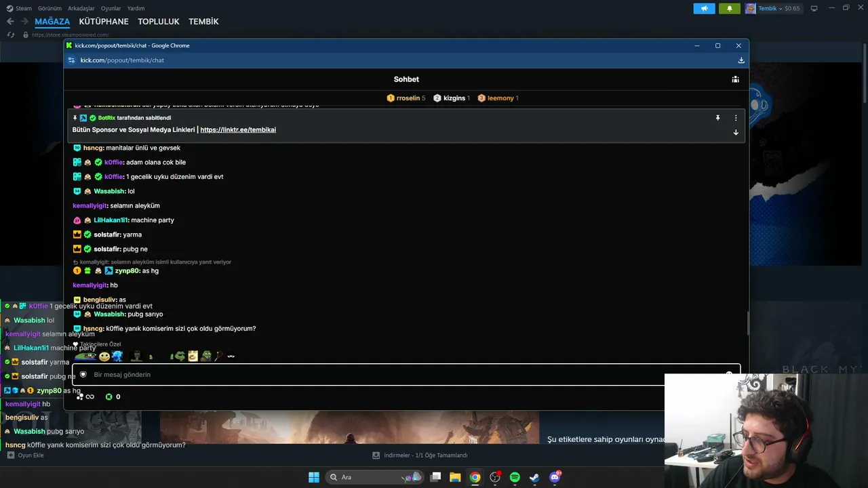Click the Steam Big Picture monitor icon
Screen dimensions: 868x488
click(x=814, y=8)
